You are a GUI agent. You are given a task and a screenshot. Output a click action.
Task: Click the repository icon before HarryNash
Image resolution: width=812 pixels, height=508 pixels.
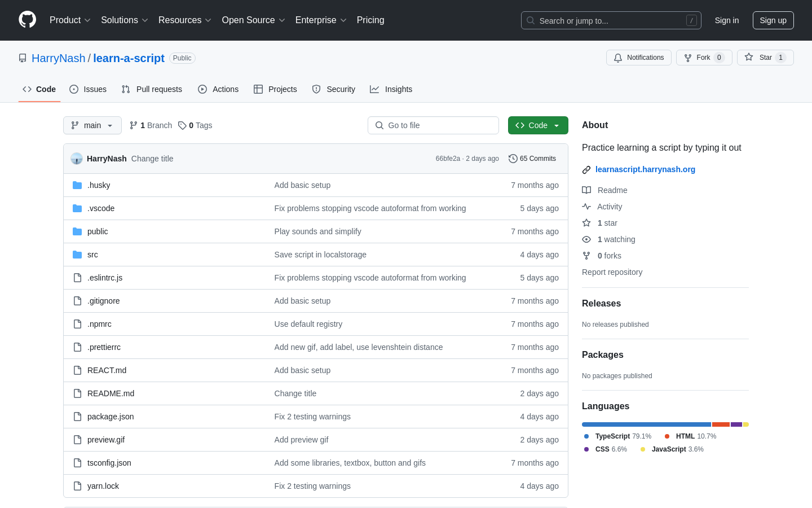pyautogui.click(x=23, y=58)
